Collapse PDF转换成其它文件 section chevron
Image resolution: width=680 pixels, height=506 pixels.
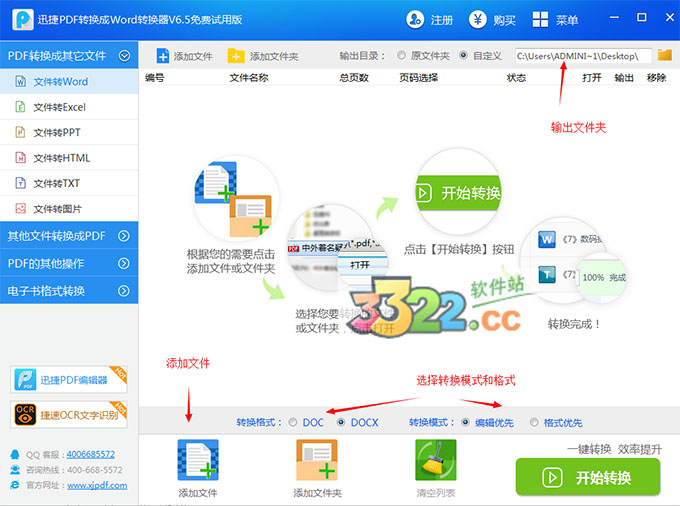[124, 55]
